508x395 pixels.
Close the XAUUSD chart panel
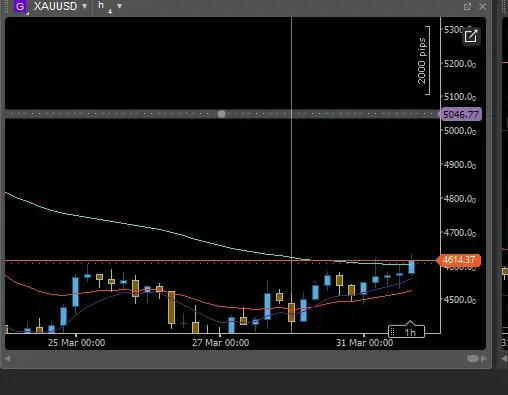click(482, 6)
